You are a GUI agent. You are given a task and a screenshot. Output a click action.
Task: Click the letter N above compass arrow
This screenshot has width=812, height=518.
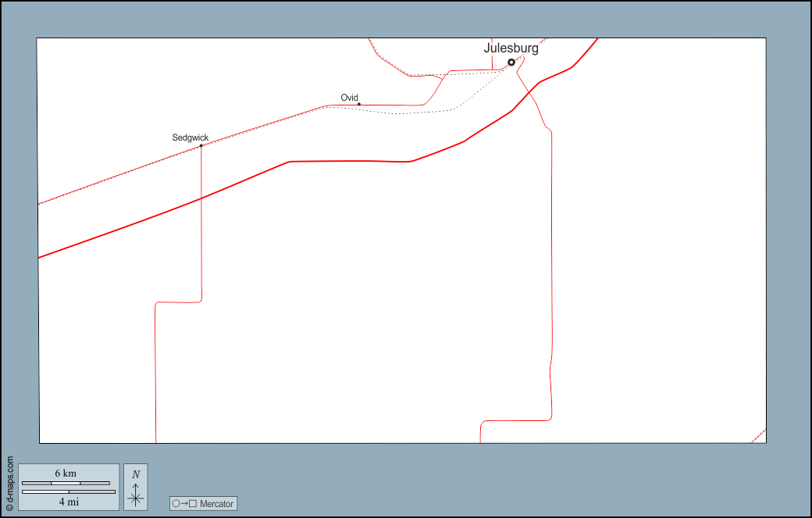pos(136,474)
